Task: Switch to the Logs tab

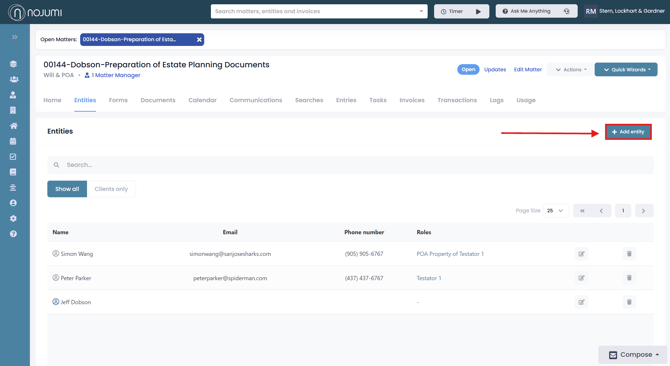Action: point(497,100)
